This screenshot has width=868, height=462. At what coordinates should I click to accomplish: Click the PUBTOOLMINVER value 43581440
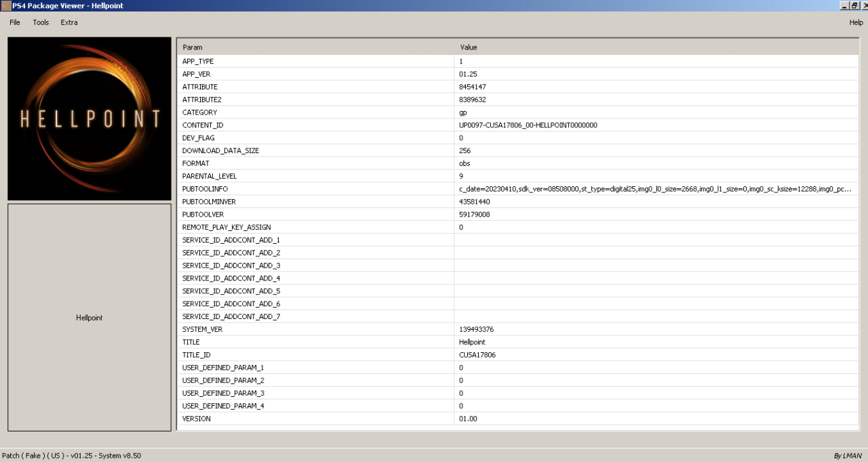point(474,202)
